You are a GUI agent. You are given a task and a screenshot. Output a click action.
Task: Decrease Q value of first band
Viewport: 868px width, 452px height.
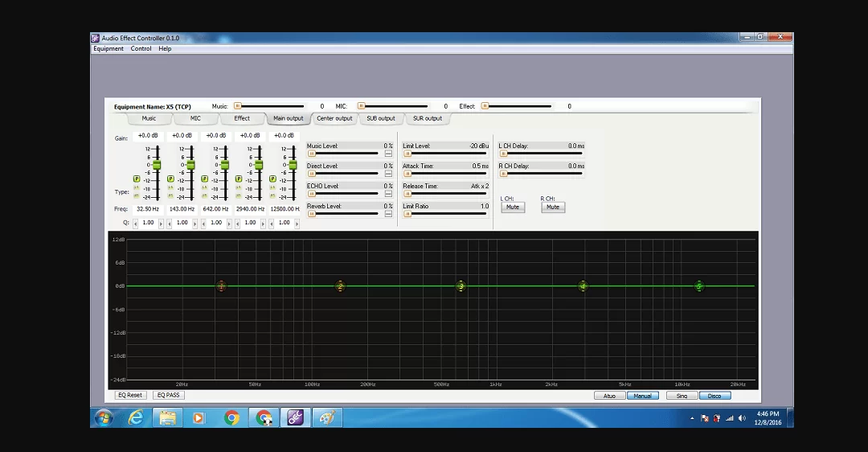coord(135,223)
